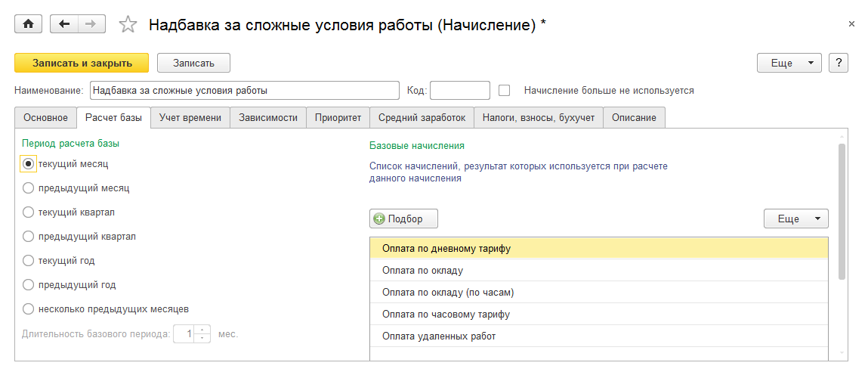Click the Home icon button
Image resolution: width=868 pixels, height=372 pixels.
click(29, 24)
